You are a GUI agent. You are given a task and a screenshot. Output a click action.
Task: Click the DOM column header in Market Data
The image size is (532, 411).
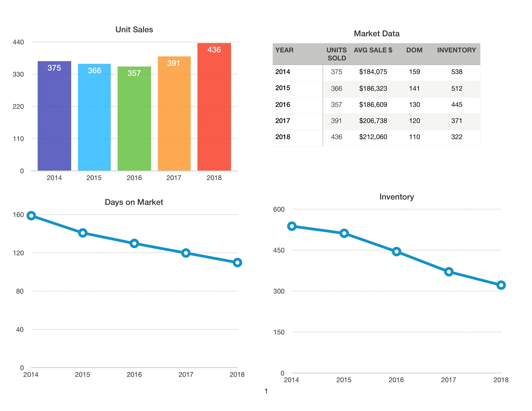point(414,50)
